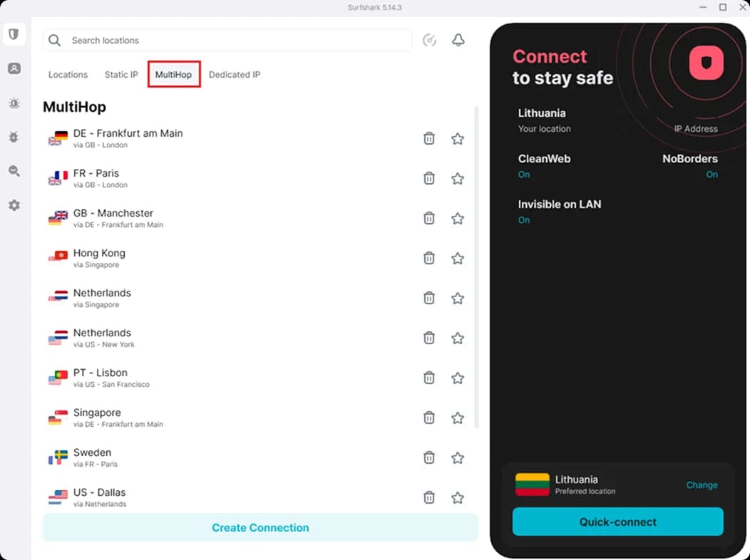The image size is (750, 560).
Task: Delete the DE - Frankfurt MultiHop connection
Action: [428, 138]
